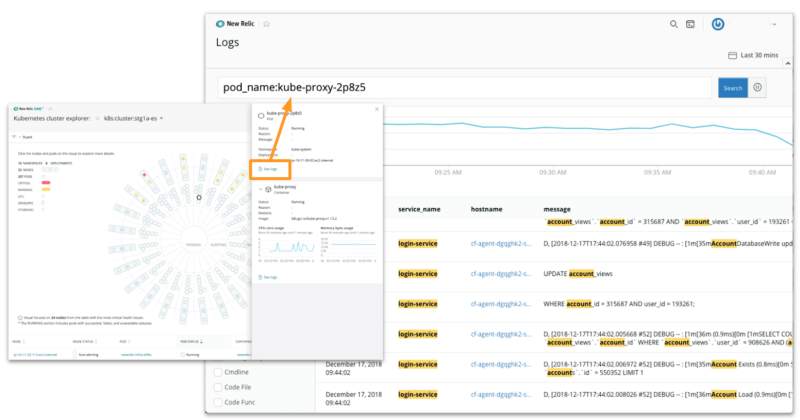
Task: Expand the account dropdown arrow in Logs header
Action: 774,24
